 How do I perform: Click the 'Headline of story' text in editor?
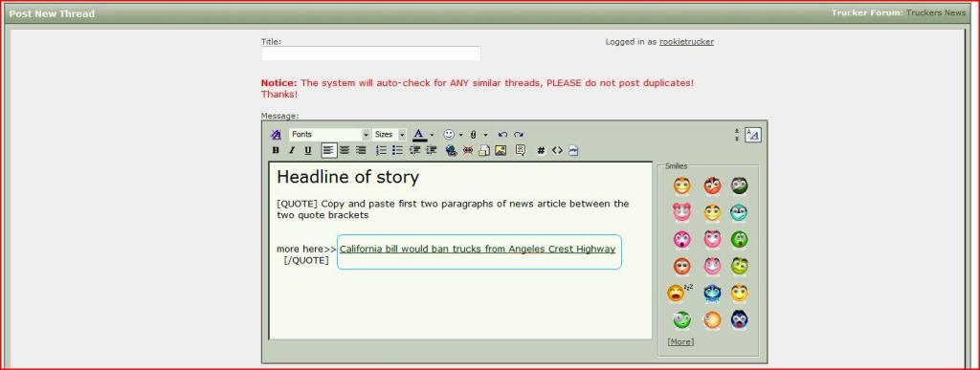(x=347, y=177)
